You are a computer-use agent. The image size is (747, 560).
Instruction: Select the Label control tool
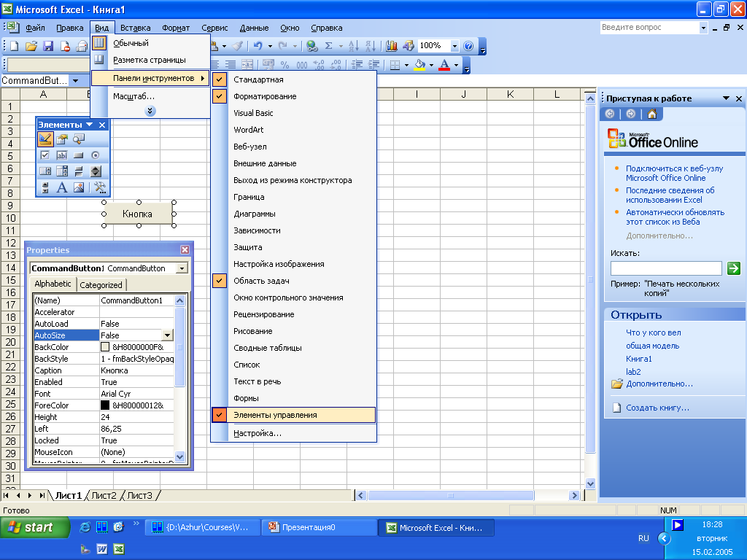coord(62,187)
